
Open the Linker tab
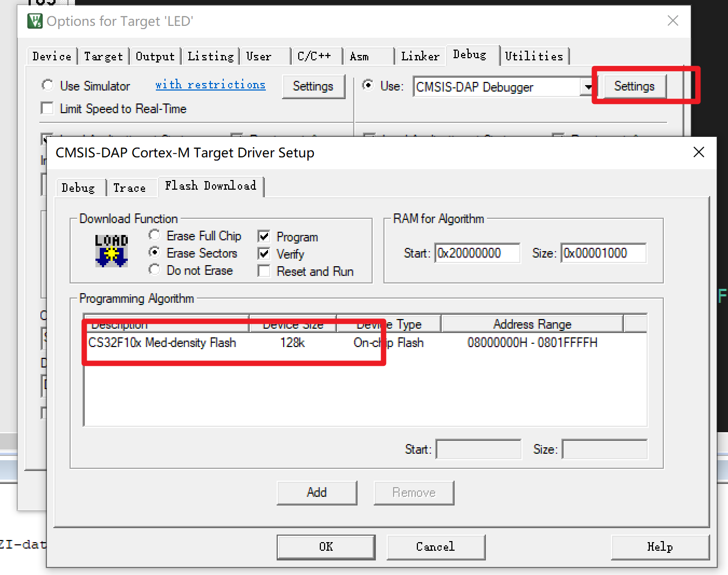click(420, 57)
